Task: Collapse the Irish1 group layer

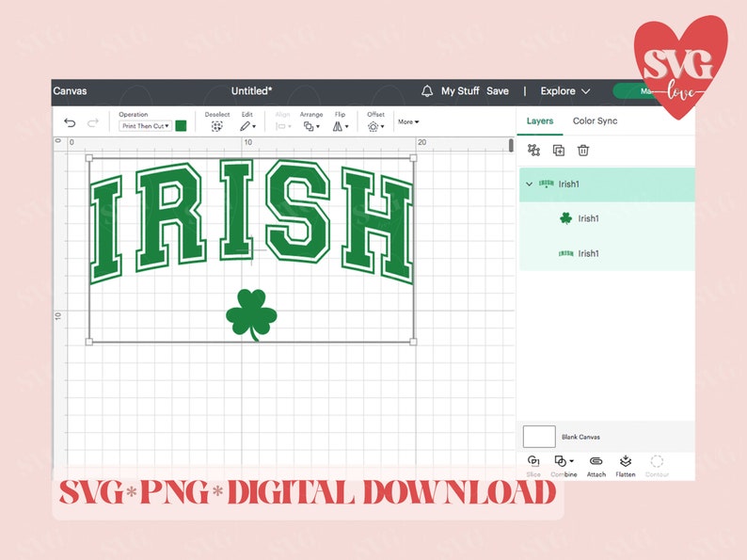Action: click(529, 184)
